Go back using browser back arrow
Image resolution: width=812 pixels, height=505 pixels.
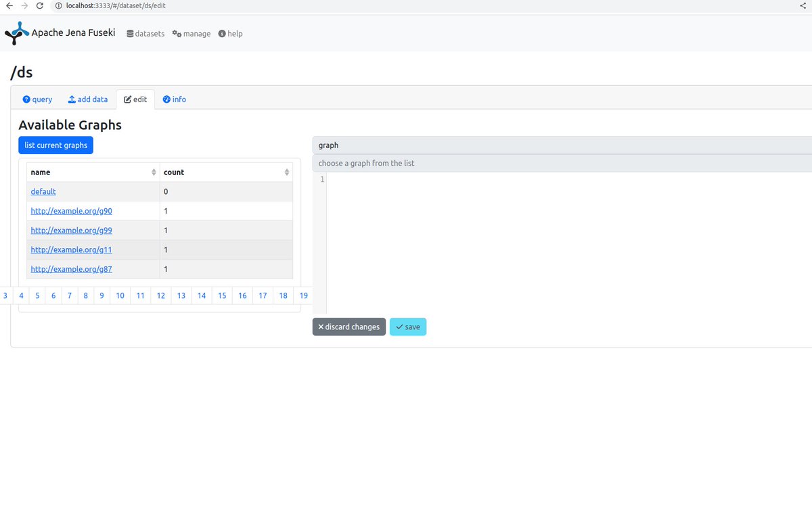pyautogui.click(x=9, y=5)
